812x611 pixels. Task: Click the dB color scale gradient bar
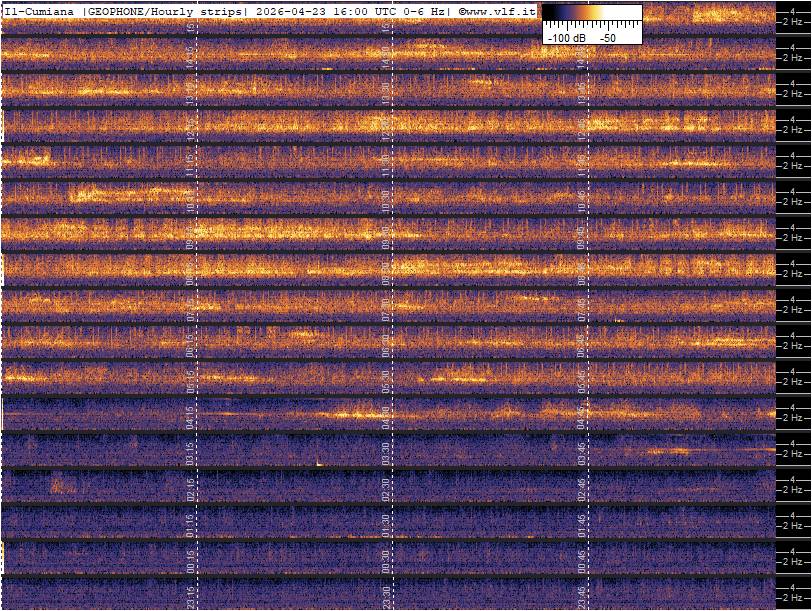click(591, 14)
